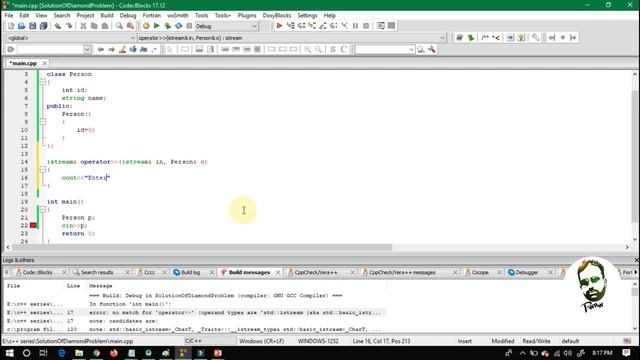The width and height of the screenshot is (640, 360).
Task: Click the error message row for operator>>
Action: click(195, 313)
